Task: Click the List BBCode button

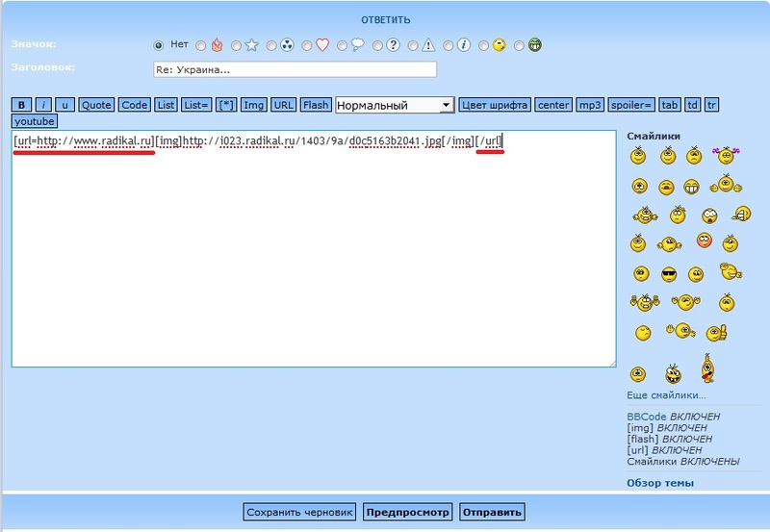Action: coord(166,105)
